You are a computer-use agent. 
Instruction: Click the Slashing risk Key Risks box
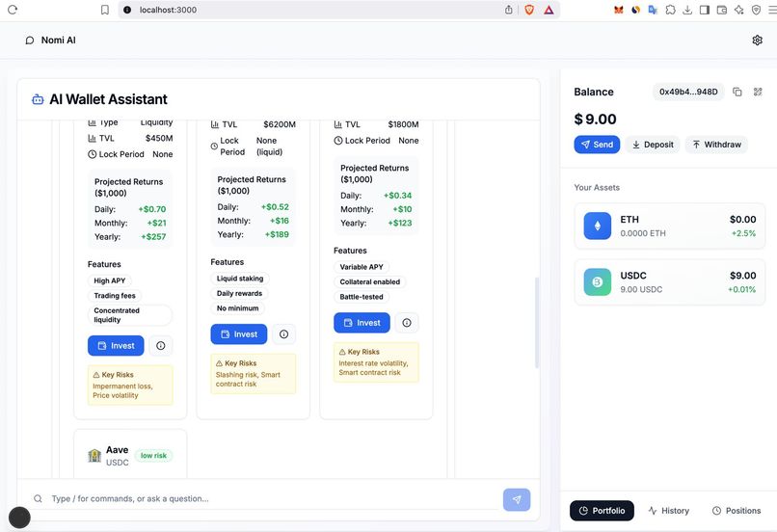pos(254,374)
